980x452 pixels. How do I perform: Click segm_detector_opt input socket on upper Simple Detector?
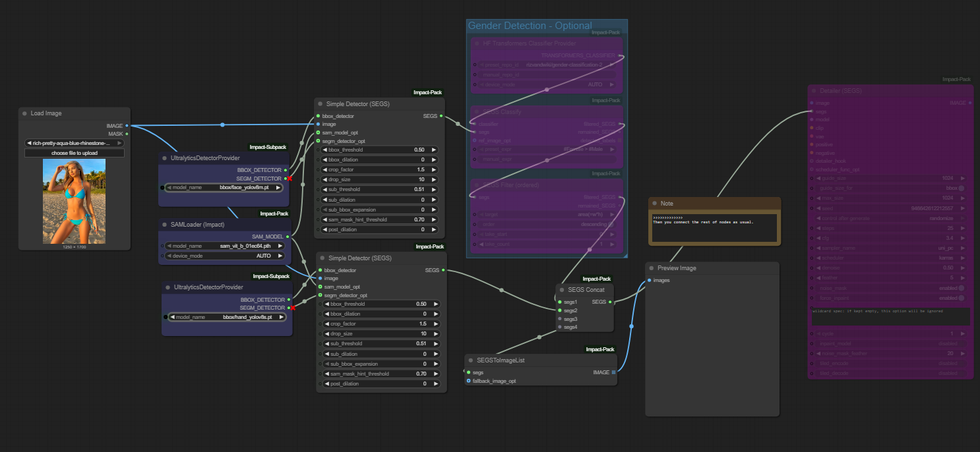[317, 141]
